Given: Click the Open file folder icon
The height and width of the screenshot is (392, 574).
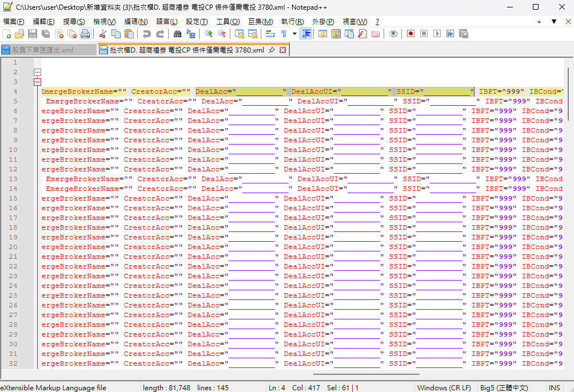Looking at the screenshot, I should [x=19, y=34].
